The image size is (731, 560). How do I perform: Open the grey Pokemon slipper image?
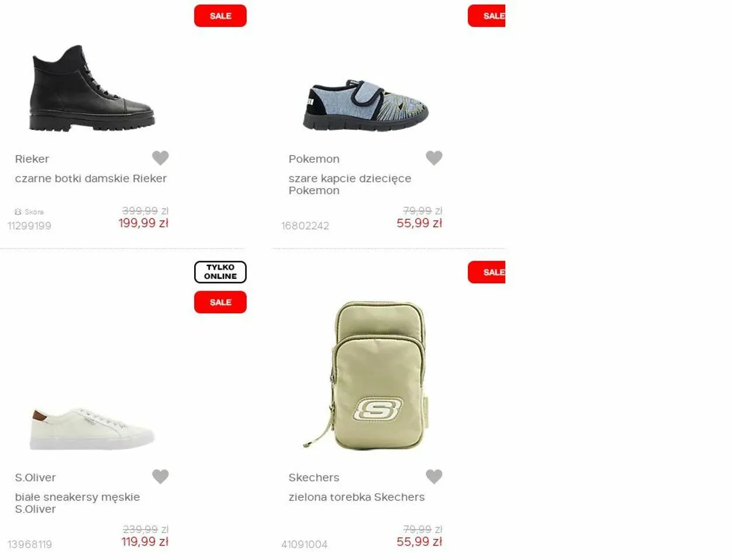tap(365, 105)
